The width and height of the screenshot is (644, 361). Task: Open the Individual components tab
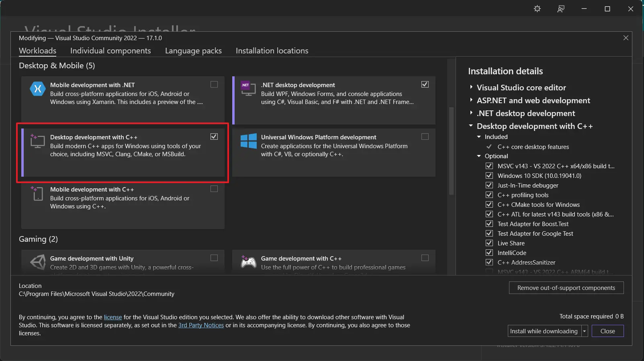click(x=110, y=51)
